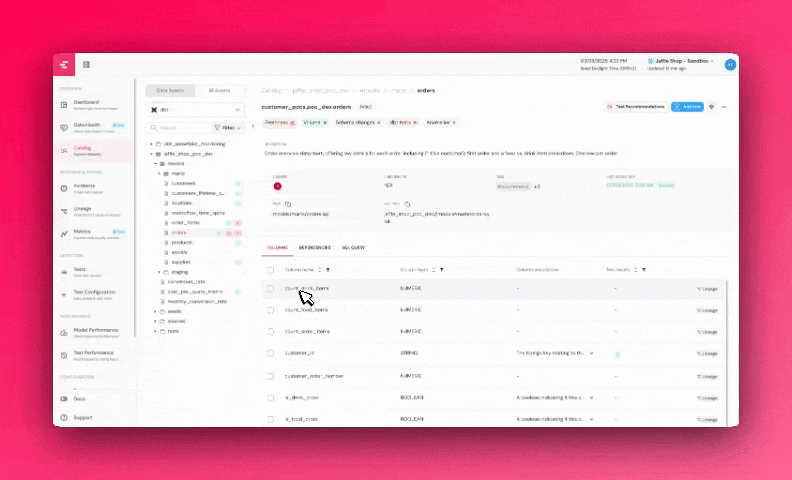The image size is (792, 480).
Task: Collapse the jaffle_shop_poc_dev node
Action: (151, 154)
